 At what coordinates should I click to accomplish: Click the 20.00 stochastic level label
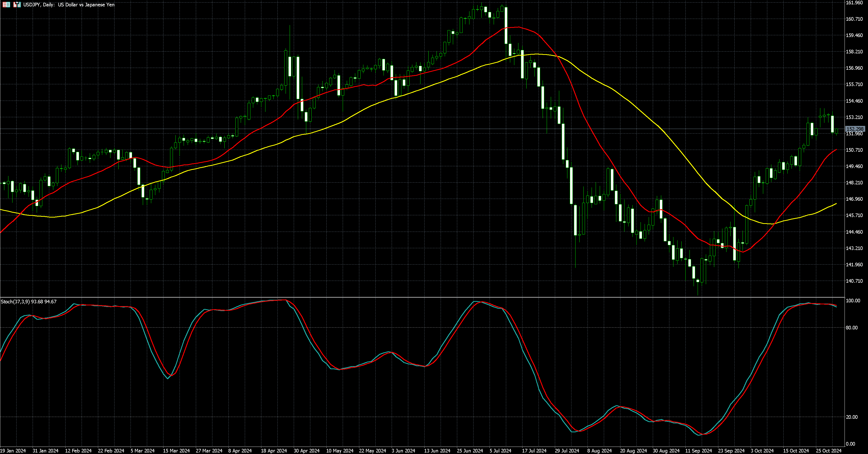(852, 417)
